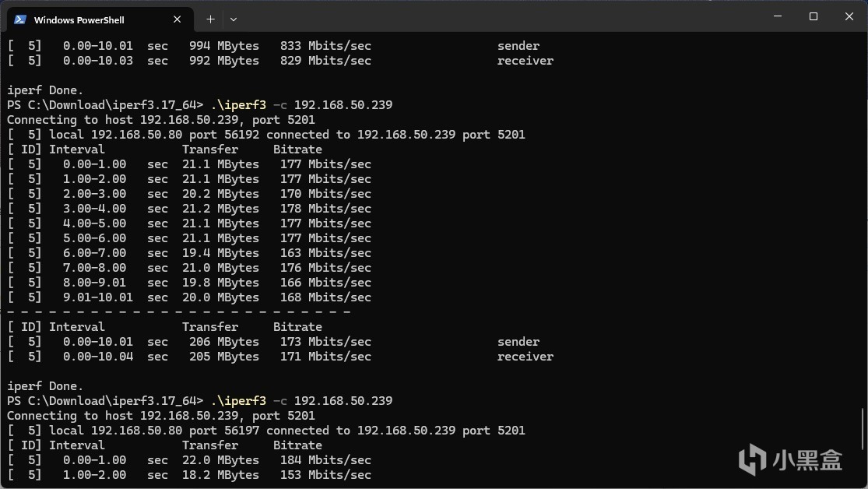Click the PowerShell icon in the tab
This screenshot has width=868, height=489.
point(20,19)
